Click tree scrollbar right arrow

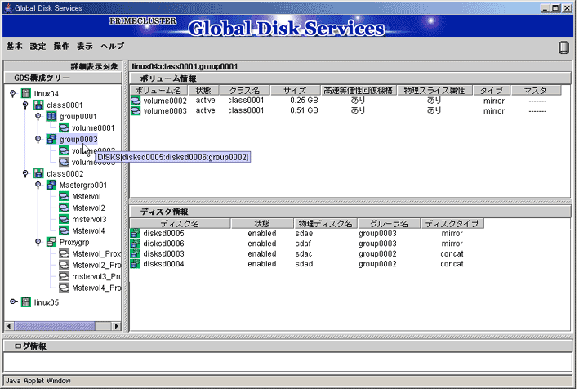[116, 326]
